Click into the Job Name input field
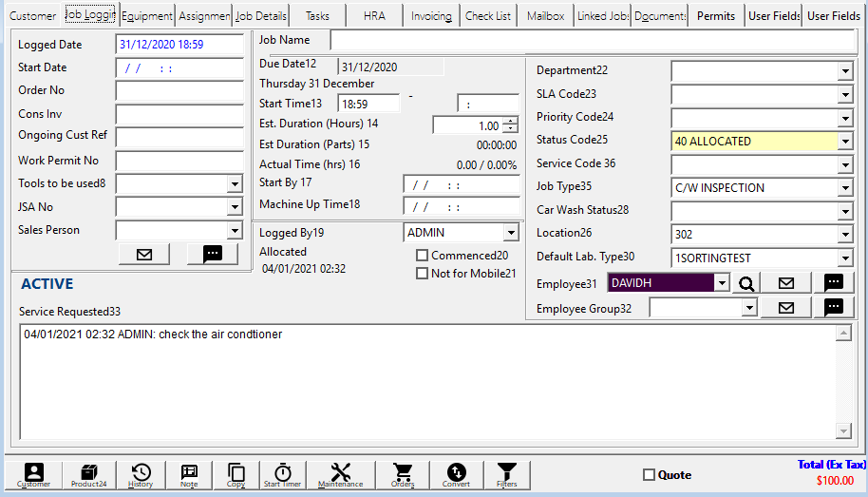 (592, 40)
